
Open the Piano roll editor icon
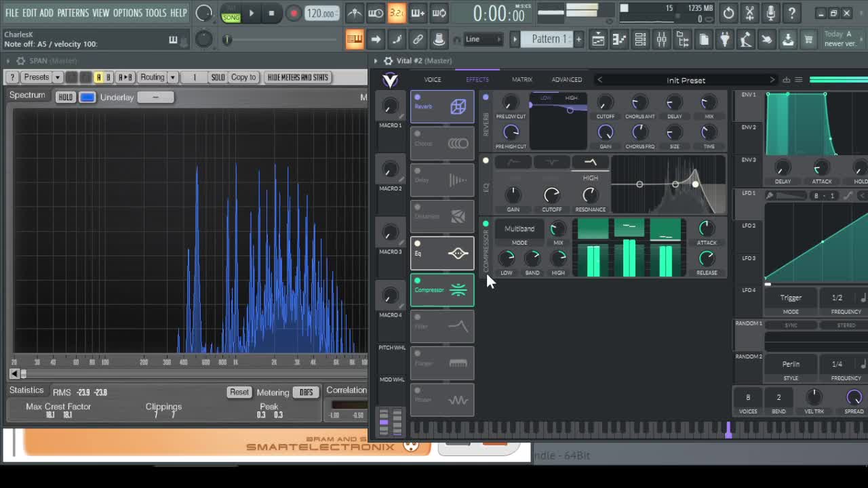(619, 40)
